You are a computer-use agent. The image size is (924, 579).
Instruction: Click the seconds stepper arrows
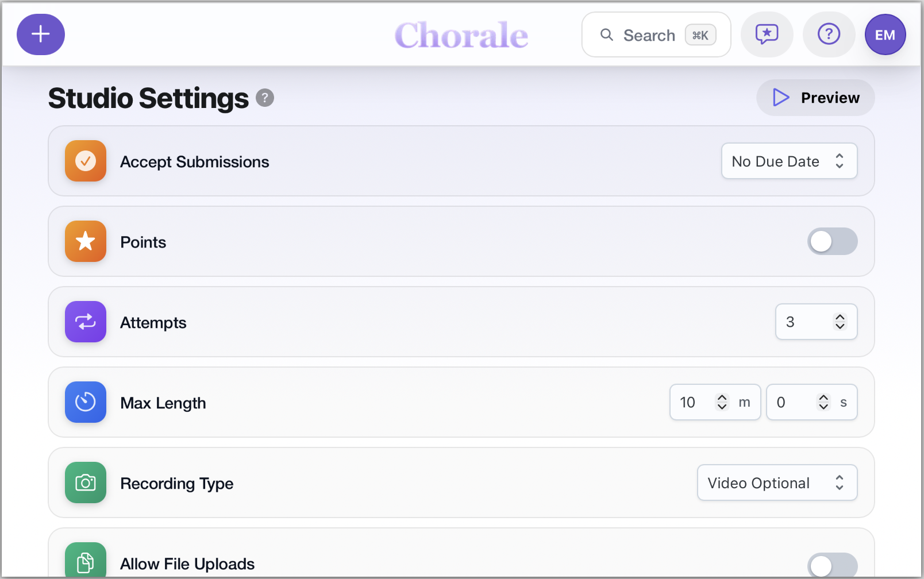(823, 402)
